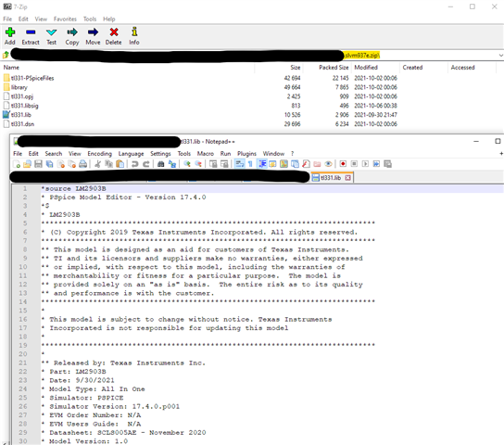Click the Open file icon in Notepad++
Image resolution: width=504 pixels, height=445 pixels.
[x=27, y=164]
